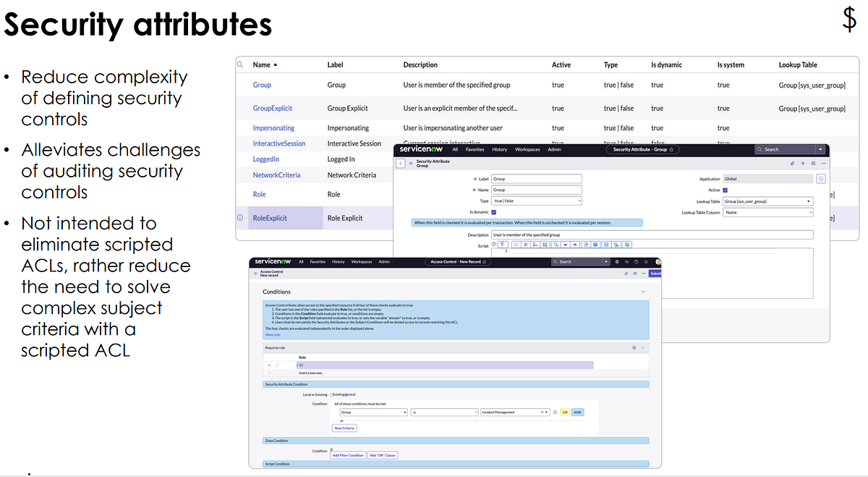
Task: Click the gear icon in the Requires role list
Action: pyautogui.click(x=634, y=347)
